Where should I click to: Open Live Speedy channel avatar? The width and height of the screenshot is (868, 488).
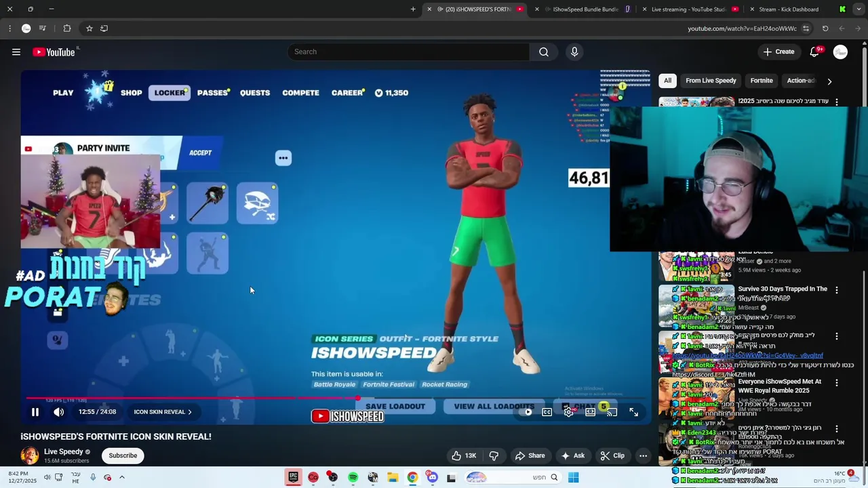pyautogui.click(x=30, y=455)
